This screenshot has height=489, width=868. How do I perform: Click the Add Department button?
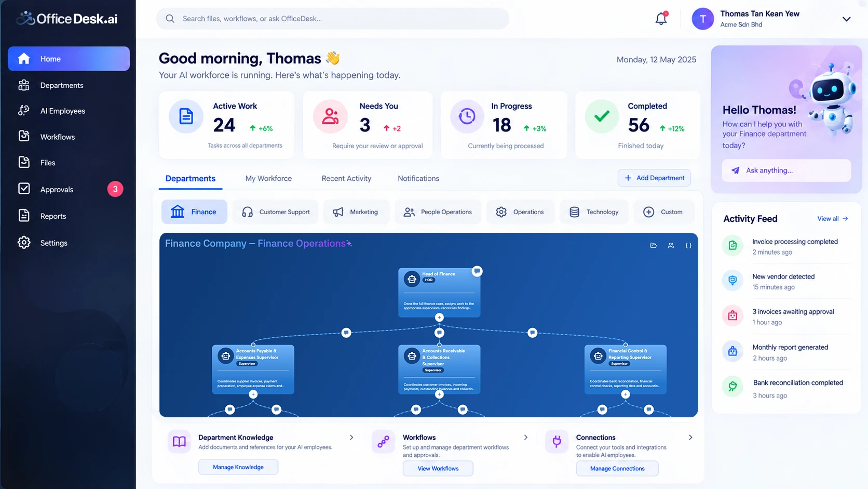pos(654,178)
